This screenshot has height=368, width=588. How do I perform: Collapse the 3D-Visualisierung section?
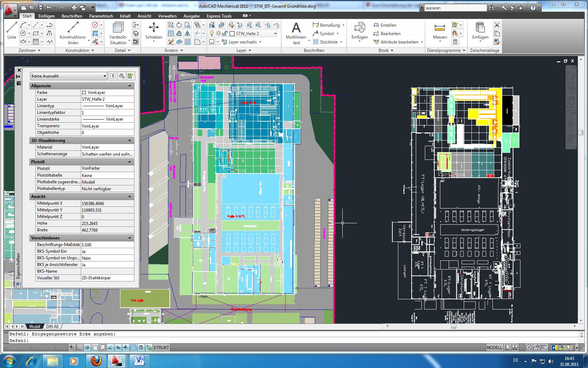(x=130, y=141)
